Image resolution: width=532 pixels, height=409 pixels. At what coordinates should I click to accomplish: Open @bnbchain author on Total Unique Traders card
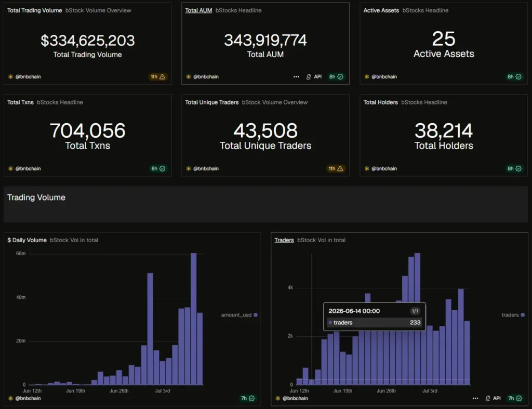click(x=202, y=168)
